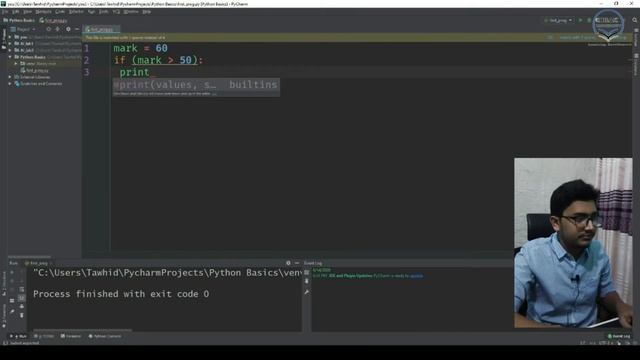
Task: Open the TODO tool window tab
Action: [44, 336]
